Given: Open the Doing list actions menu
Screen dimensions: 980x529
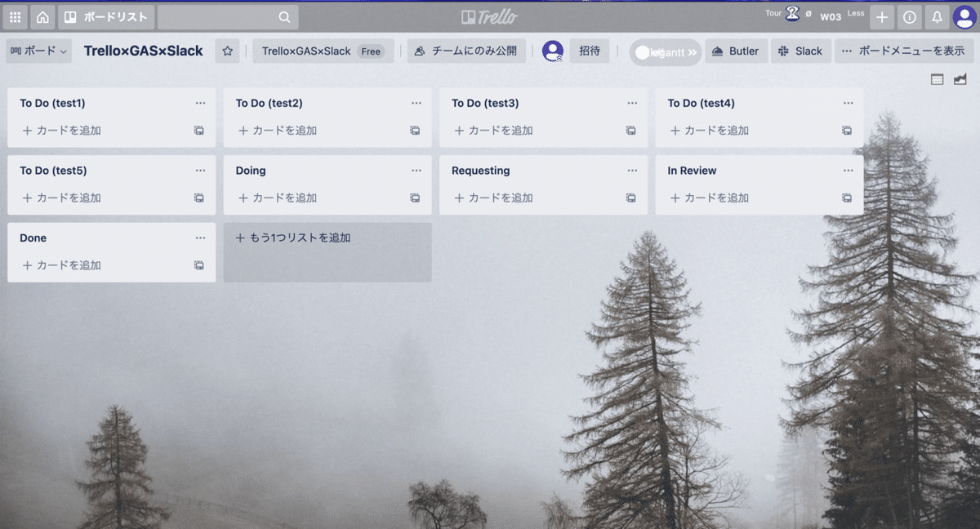Looking at the screenshot, I should (415, 171).
